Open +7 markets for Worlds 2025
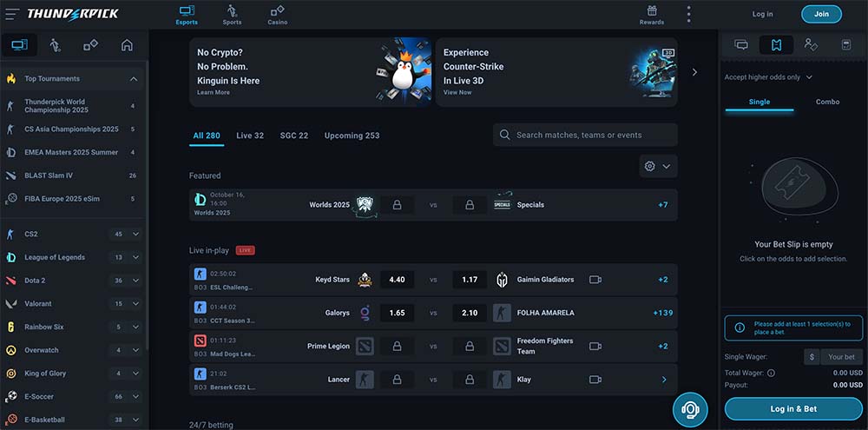The image size is (868, 430). click(663, 205)
